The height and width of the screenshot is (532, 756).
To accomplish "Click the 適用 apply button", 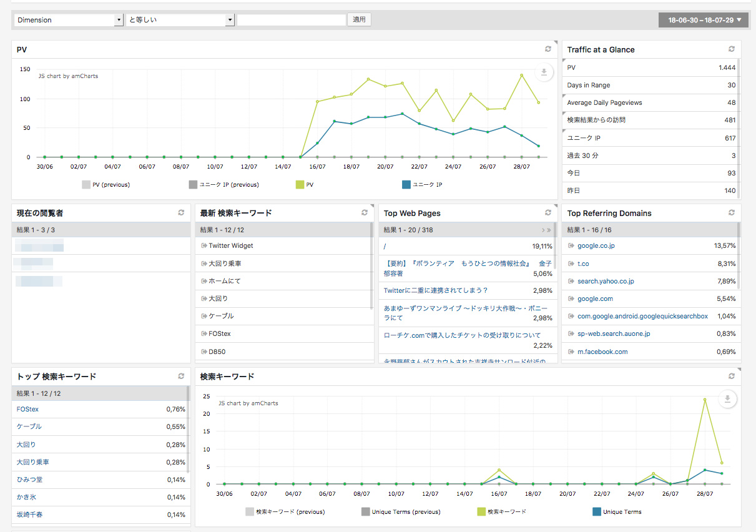I will click(x=359, y=20).
